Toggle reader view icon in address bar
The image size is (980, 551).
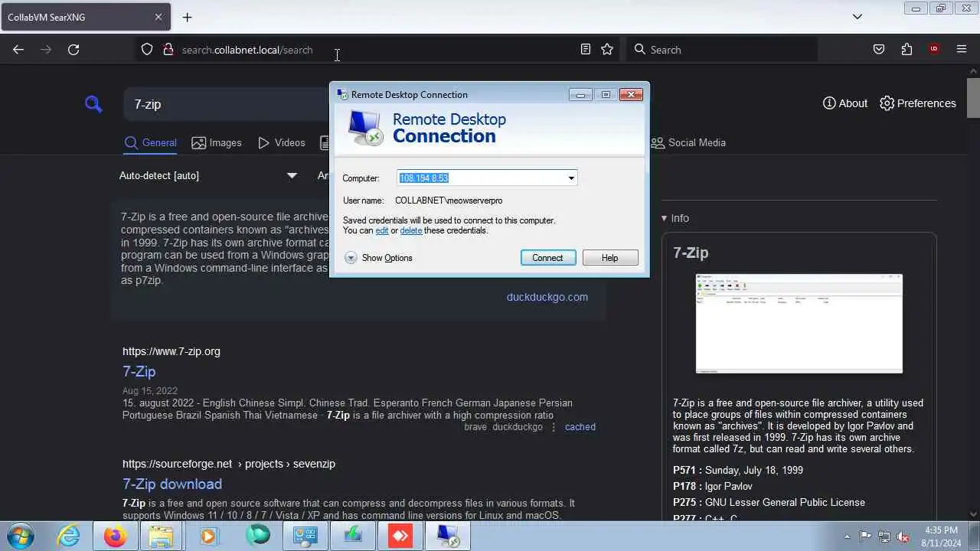(x=586, y=50)
